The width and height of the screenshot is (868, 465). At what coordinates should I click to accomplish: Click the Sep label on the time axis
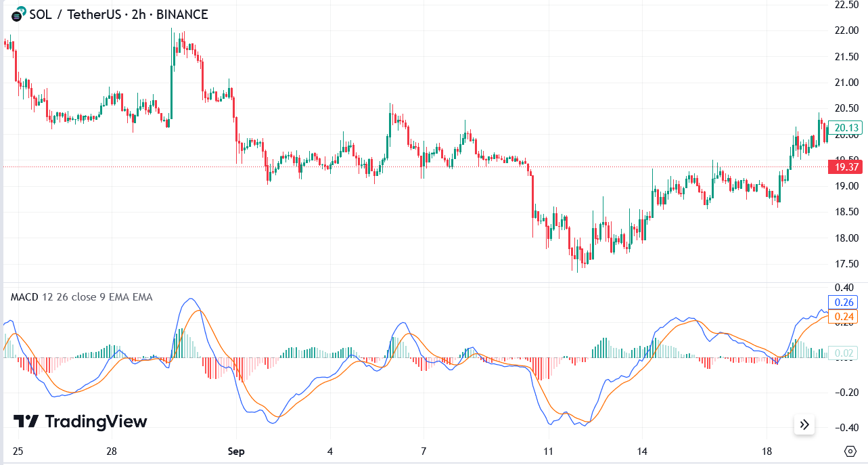tap(235, 450)
